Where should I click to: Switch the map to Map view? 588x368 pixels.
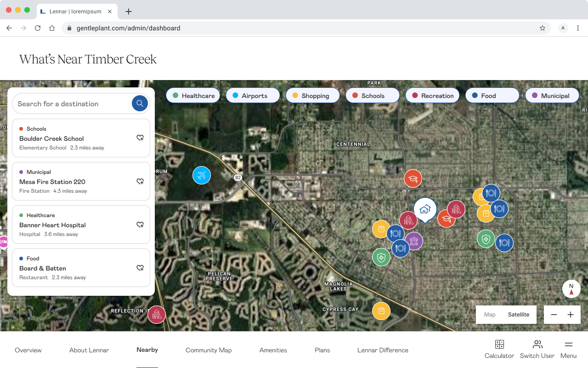coord(490,315)
